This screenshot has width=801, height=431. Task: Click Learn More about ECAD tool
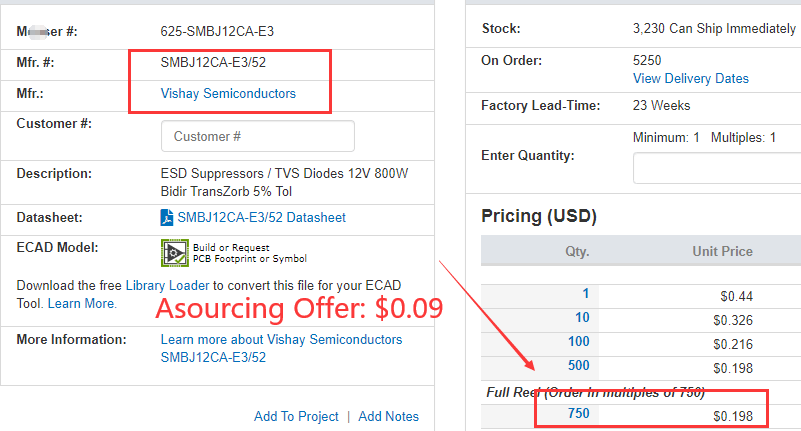point(82,304)
